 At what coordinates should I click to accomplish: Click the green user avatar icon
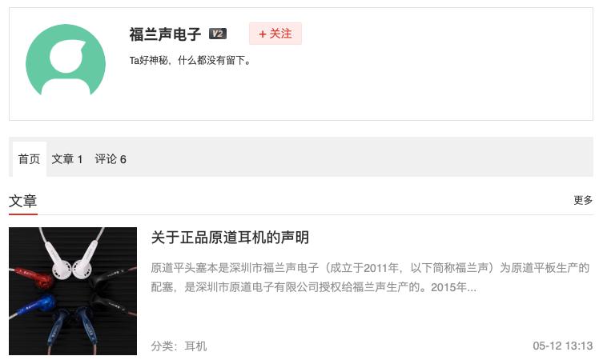tap(66, 60)
